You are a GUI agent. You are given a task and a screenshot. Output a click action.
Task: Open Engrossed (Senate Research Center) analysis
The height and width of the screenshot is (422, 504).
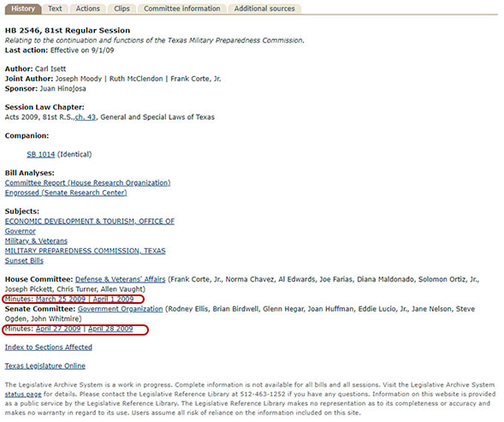[x=66, y=193]
